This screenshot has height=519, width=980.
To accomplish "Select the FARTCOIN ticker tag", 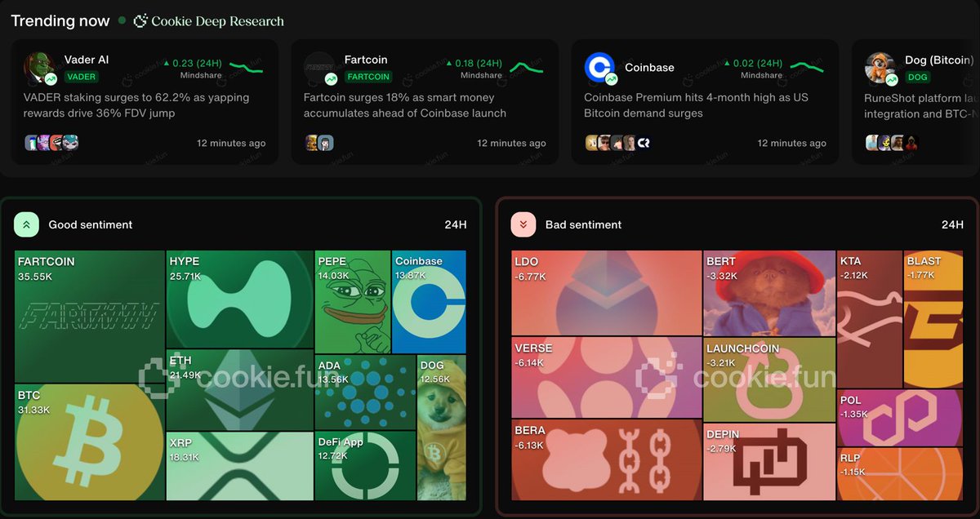I will click(367, 77).
